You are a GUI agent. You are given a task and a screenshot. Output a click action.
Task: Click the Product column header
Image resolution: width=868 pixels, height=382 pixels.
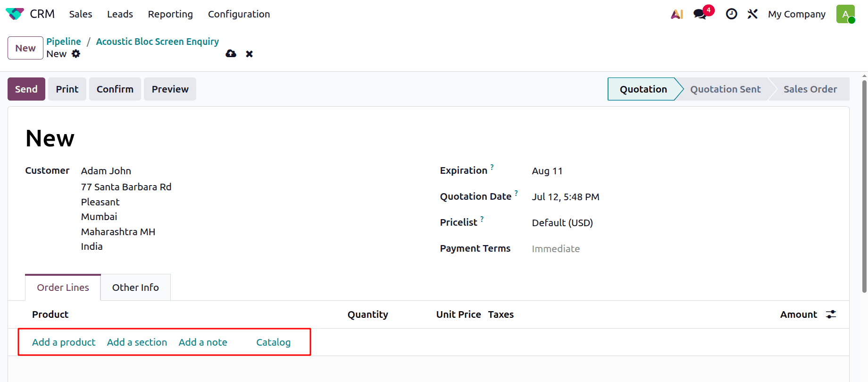tap(50, 314)
